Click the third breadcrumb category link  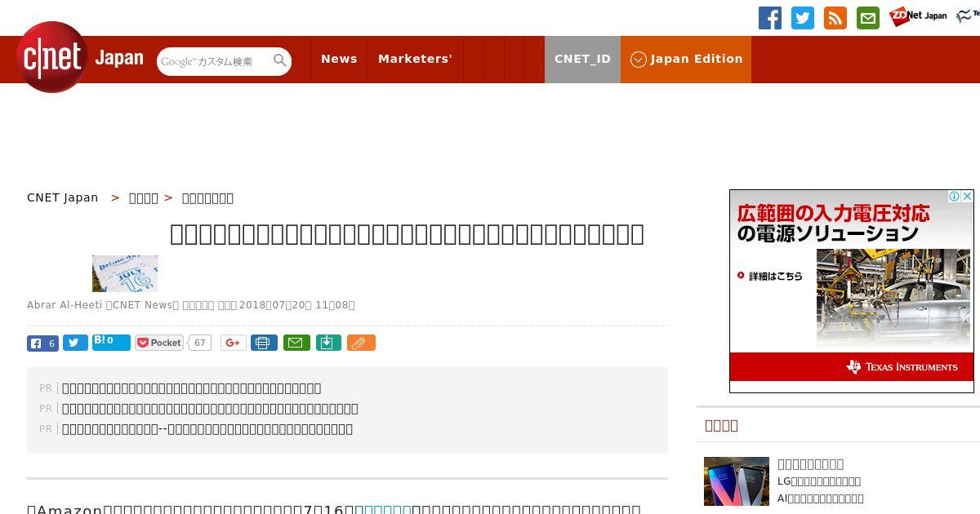pos(207,197)
